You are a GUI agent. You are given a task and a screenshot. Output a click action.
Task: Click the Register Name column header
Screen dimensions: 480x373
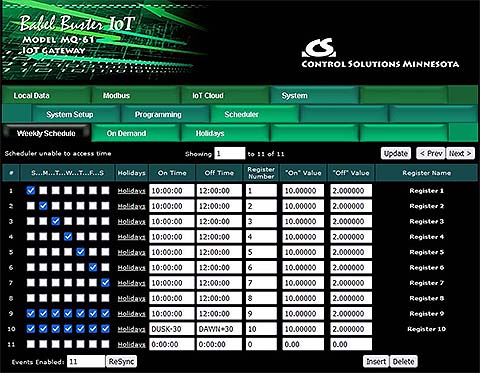(x=427, y=173)
